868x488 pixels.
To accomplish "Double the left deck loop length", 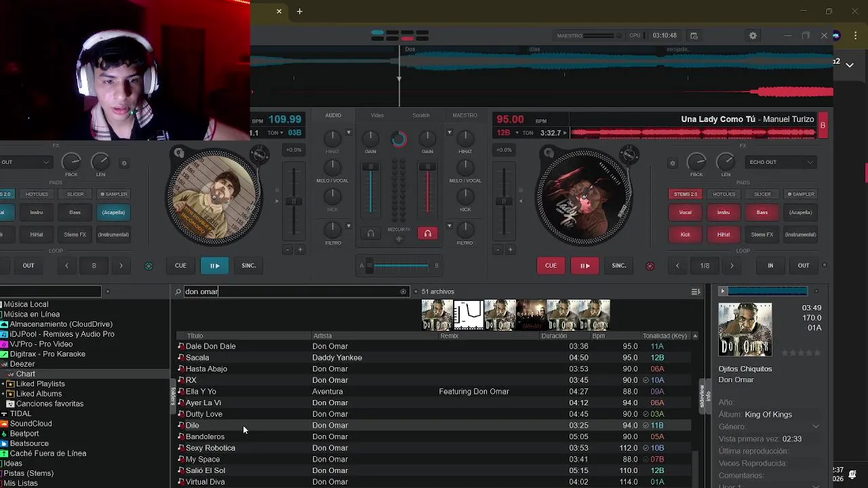I will tap(121, 266).
